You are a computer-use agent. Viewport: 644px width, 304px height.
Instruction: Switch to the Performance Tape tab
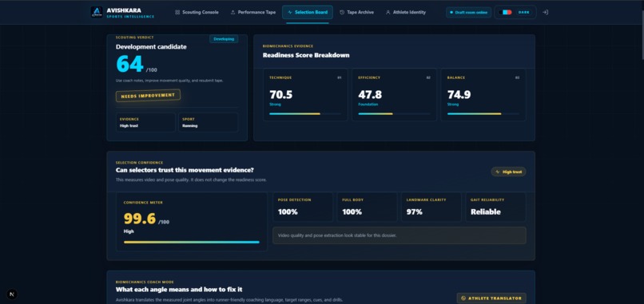coord(253,12)
